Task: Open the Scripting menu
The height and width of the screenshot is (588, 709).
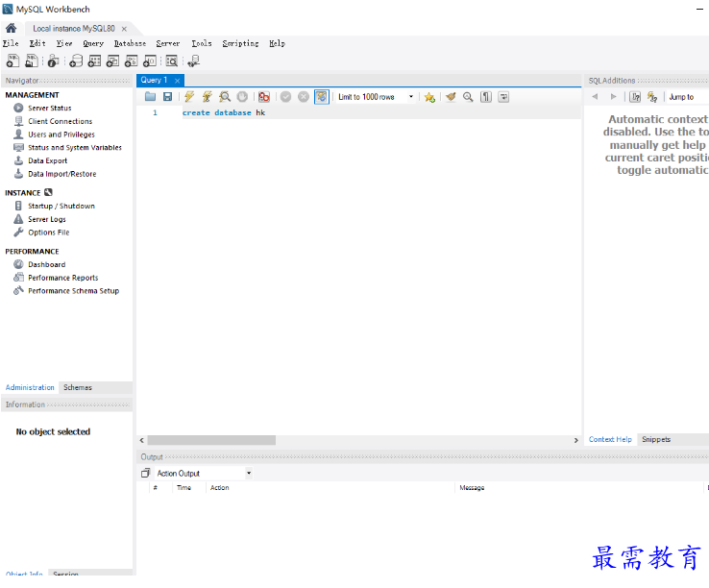Action: tap(240, 43)
